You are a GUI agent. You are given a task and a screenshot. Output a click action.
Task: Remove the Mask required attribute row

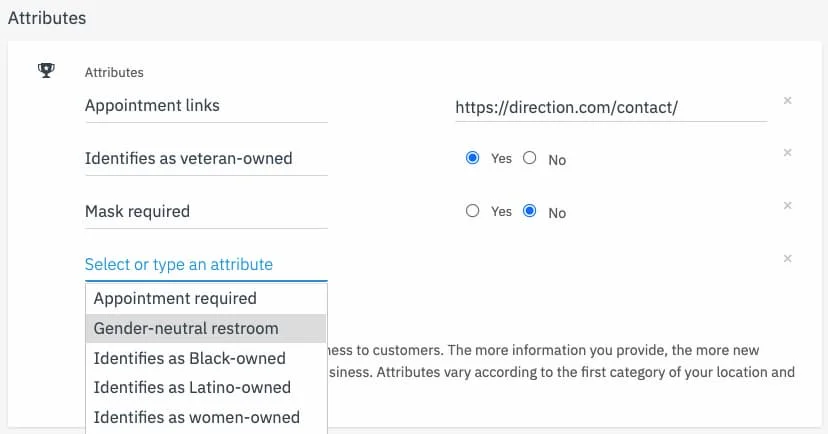(787, 206)
